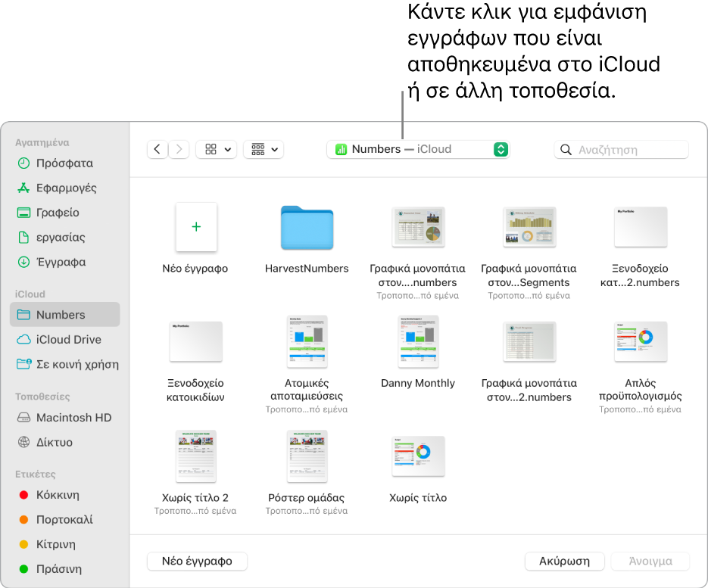This screenshot has width=708, height=588.
Task: Click the Ακύρωση button
Action: 564,561
